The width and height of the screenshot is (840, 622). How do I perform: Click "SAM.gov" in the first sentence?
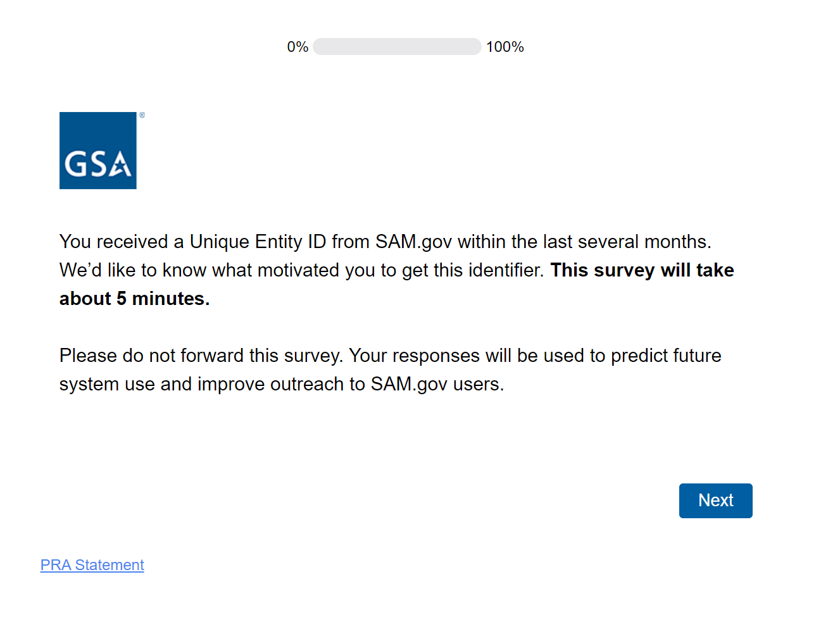coord(413,242)
